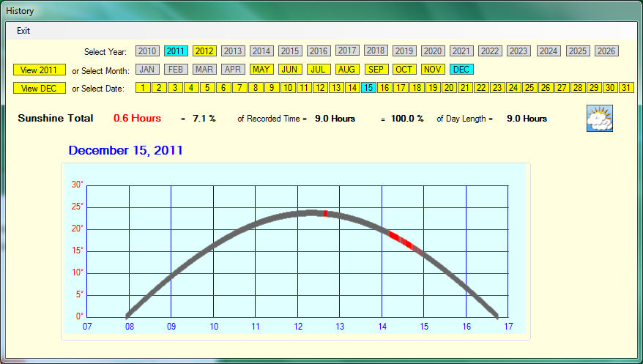Image resolution: width=643 pixels, height=364 pixels.
Task: Choose the AUG month button
Action: [x=347, y=70]
